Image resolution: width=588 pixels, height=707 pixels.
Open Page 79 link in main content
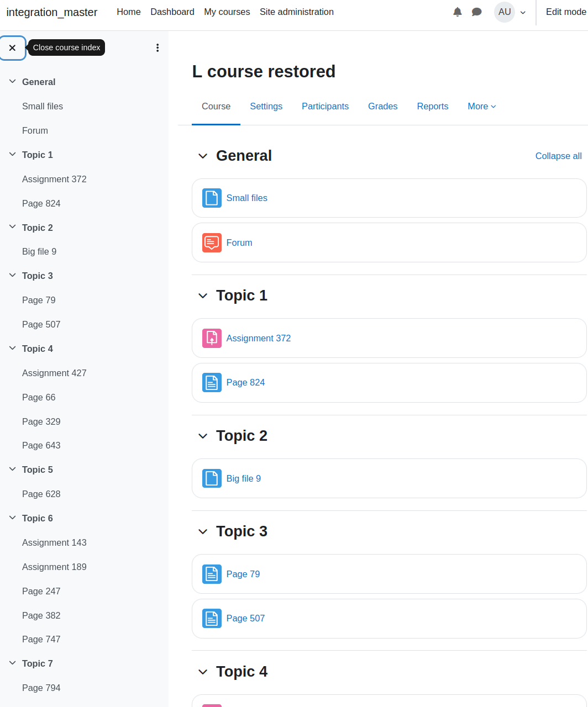click(x=243, y=574)
